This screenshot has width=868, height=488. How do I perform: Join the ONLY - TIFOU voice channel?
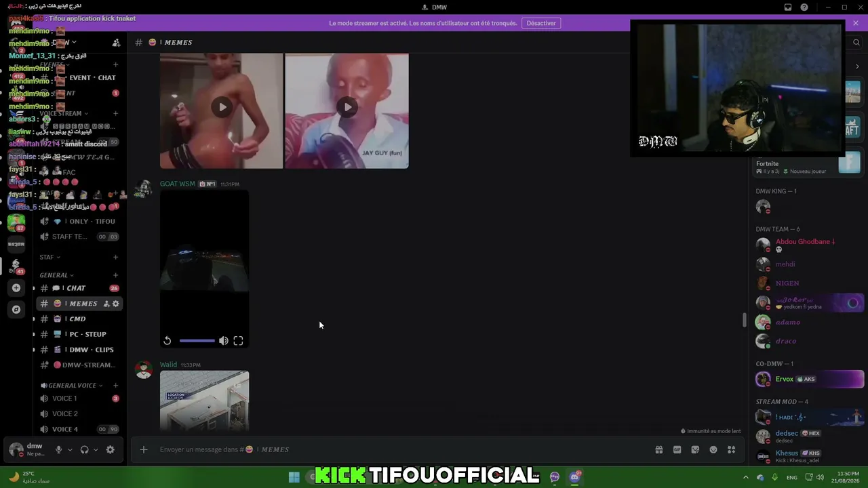[78, 222]
